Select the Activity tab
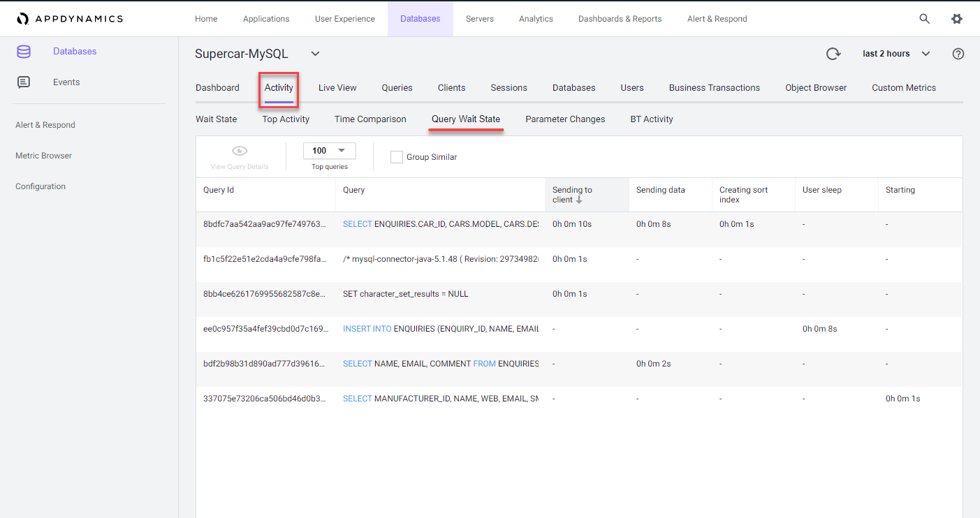 click(279, 88)
